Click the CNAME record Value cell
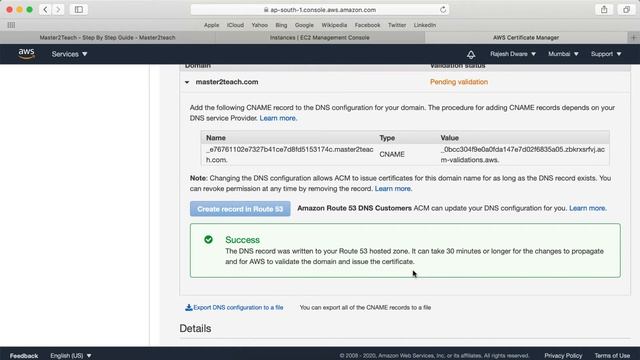 (x=523, y=155)
